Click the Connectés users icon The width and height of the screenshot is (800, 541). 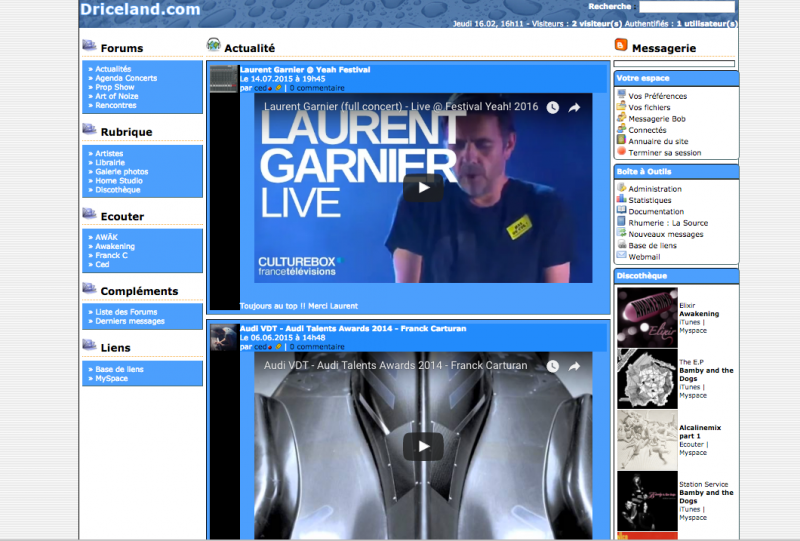[621, 129]
